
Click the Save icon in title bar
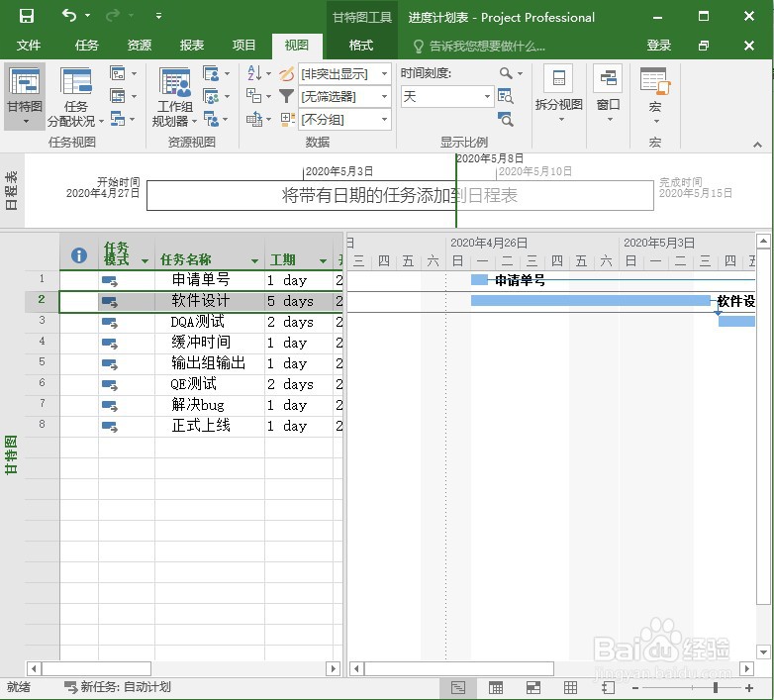click(x=26, y=16)
